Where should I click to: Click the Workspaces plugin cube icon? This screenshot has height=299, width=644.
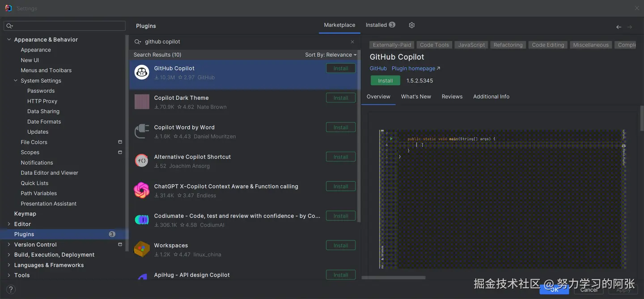[142, 249]
